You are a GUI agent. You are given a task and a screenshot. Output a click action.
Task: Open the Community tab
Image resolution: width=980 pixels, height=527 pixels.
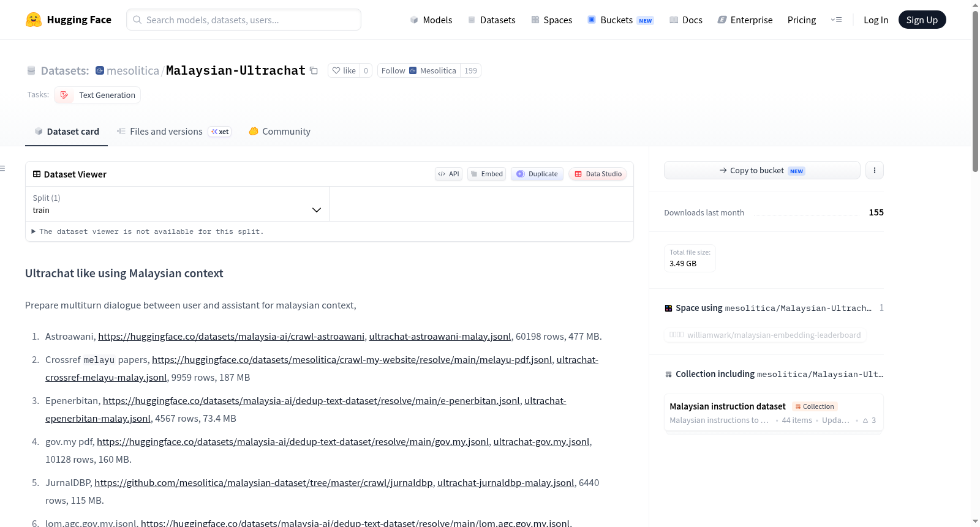(x=279, y=132)
